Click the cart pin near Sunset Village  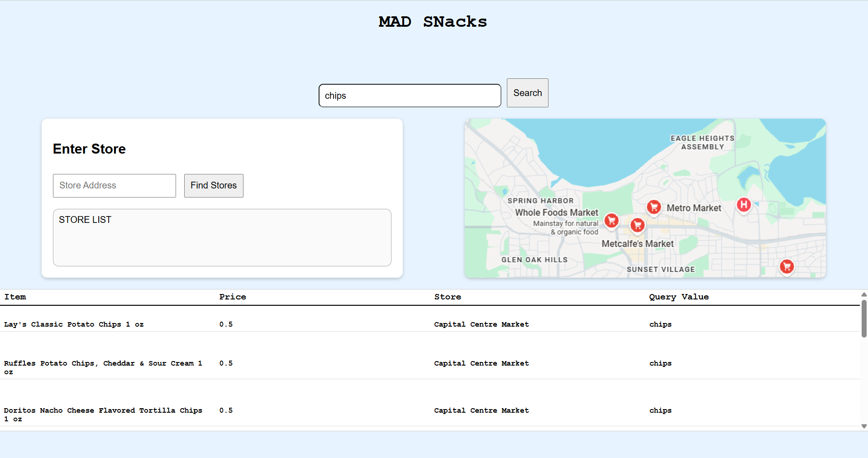[x=787, y=266]
